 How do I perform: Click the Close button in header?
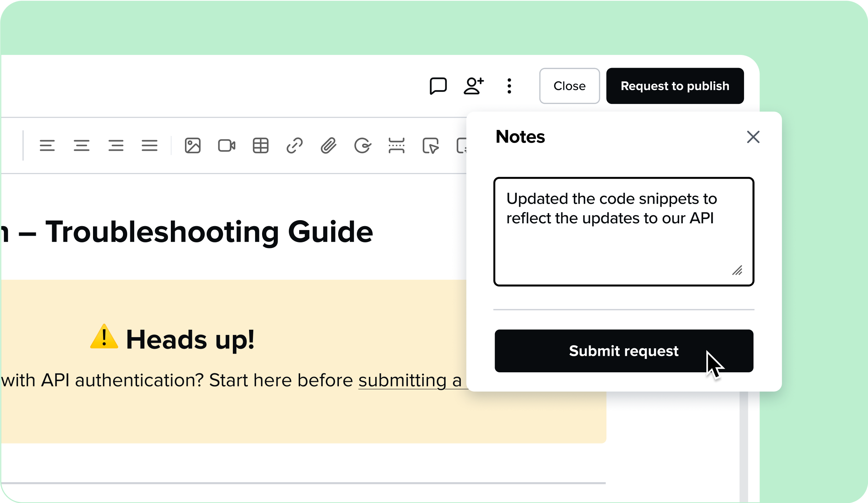569,86
